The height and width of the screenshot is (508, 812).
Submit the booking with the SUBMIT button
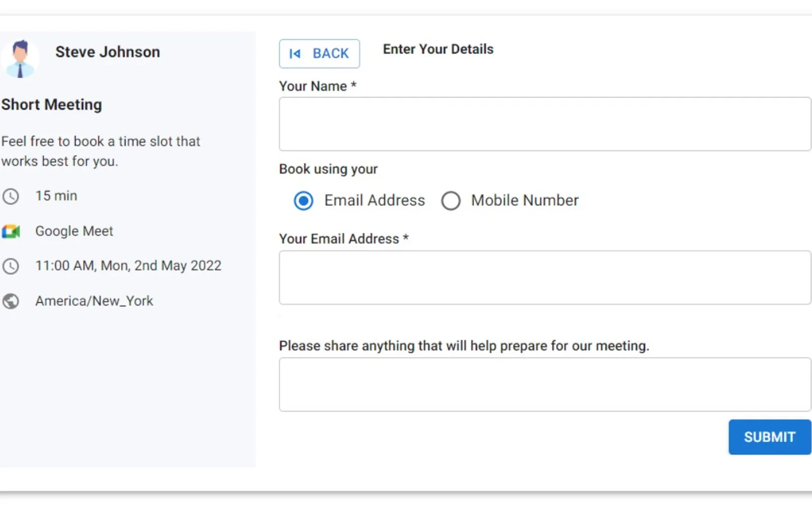tap(770, 437)
